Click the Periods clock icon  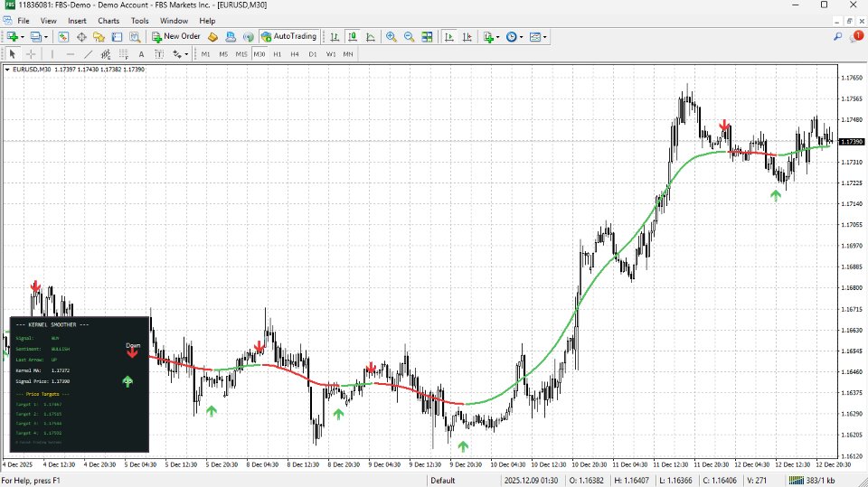[x=511, y=36]
